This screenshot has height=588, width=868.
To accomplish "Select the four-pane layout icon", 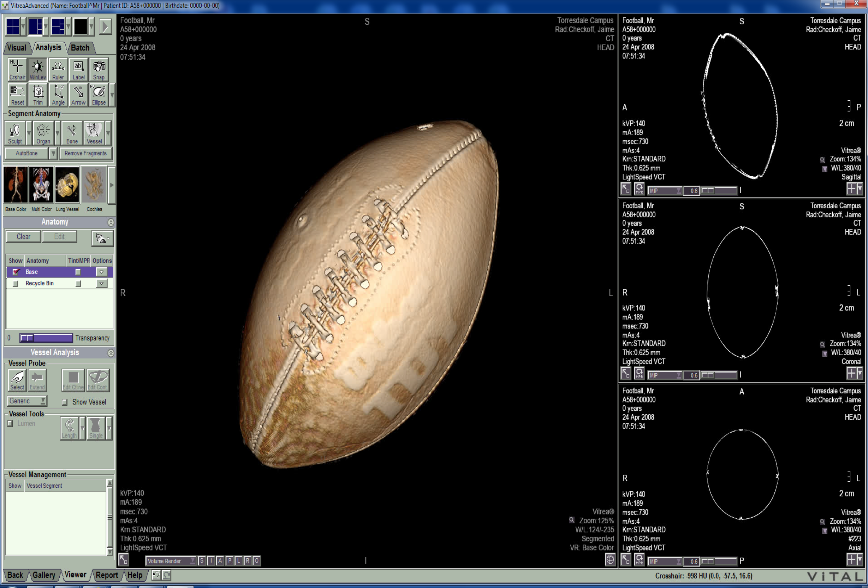I will pos(13,26).
